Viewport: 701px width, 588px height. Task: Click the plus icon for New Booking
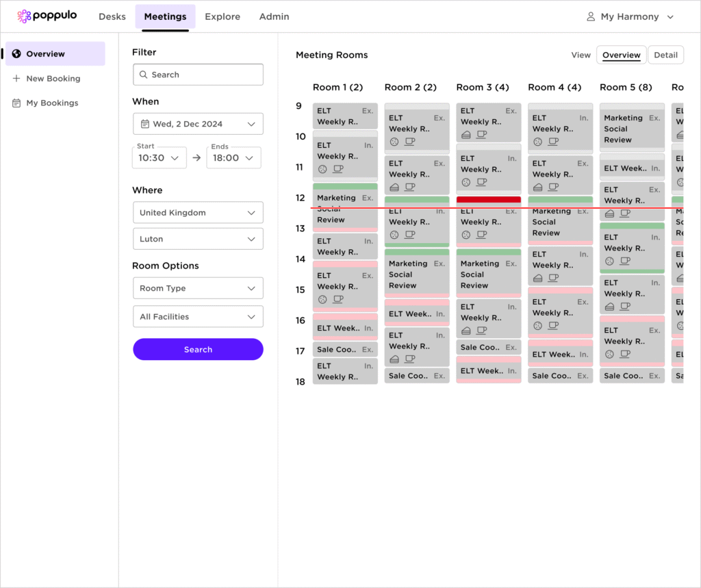pos(16,79)
